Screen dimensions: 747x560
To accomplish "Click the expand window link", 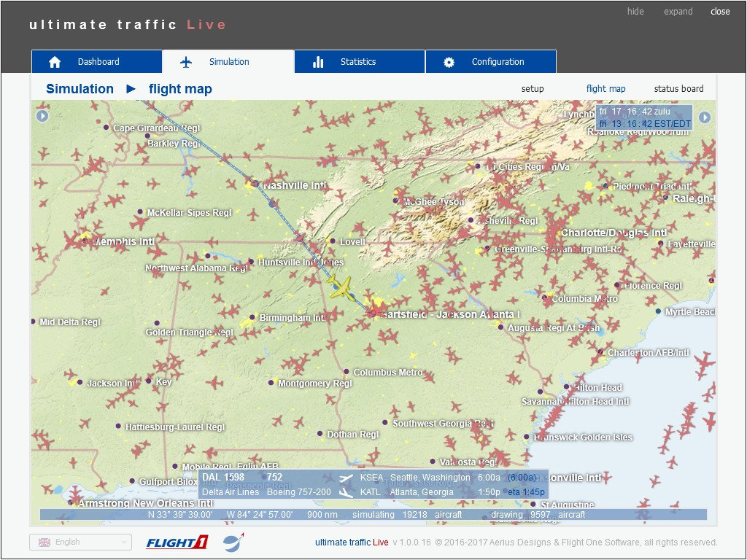I will click(678, 12).
